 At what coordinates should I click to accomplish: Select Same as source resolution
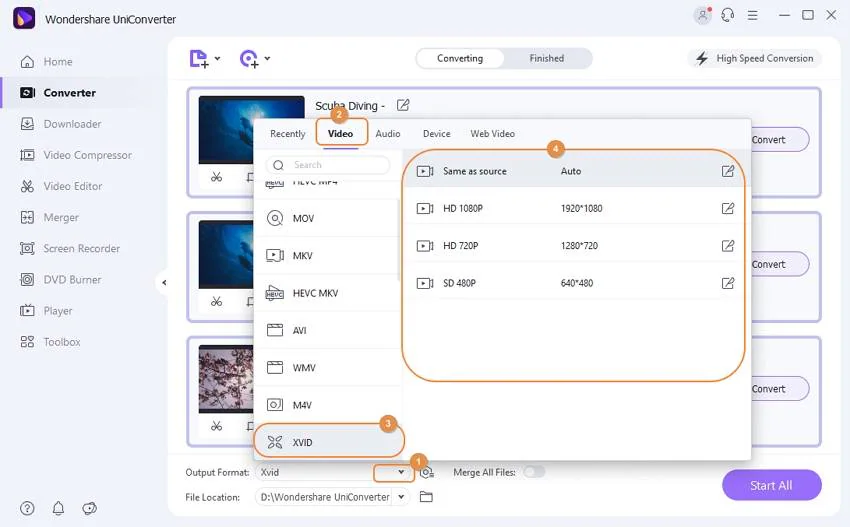575,171
